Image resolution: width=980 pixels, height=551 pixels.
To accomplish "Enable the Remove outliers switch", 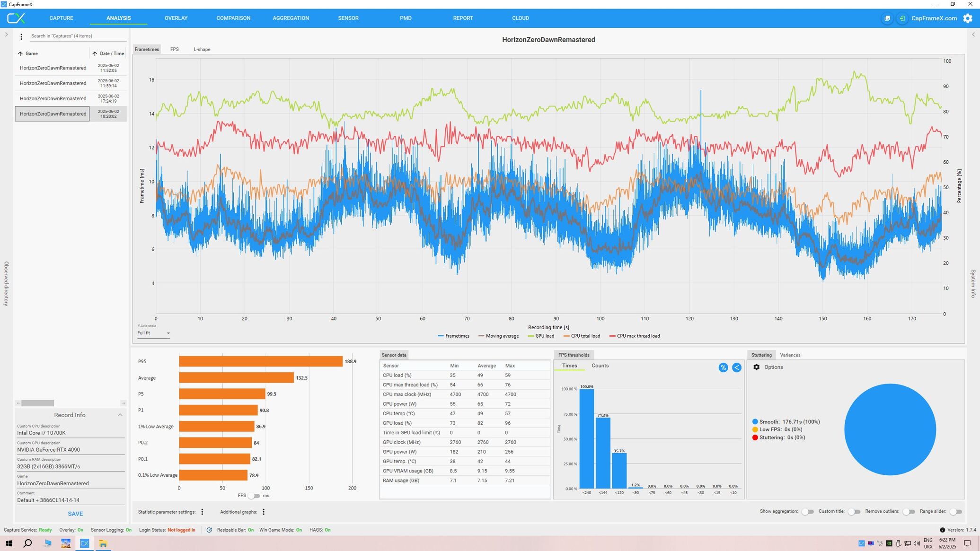I will tap(908, 512).
